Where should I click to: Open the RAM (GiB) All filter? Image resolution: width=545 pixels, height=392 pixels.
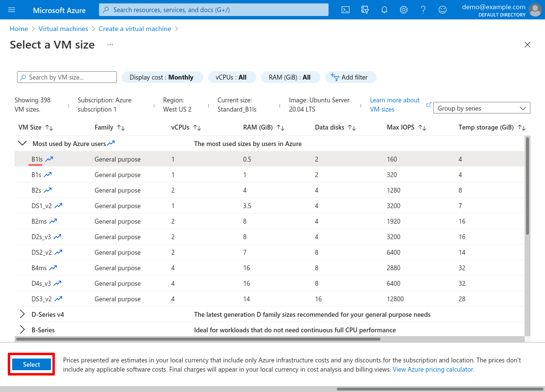[290, 77]
